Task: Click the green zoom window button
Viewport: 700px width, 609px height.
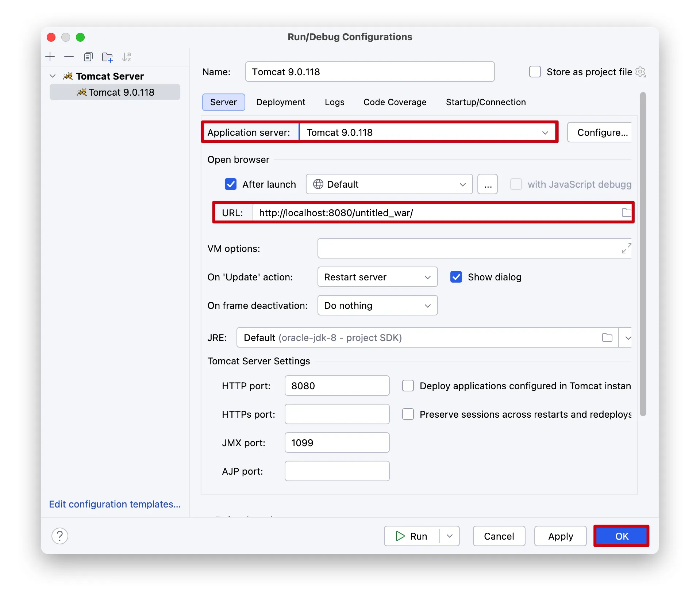Action: (x=80, y=37)
